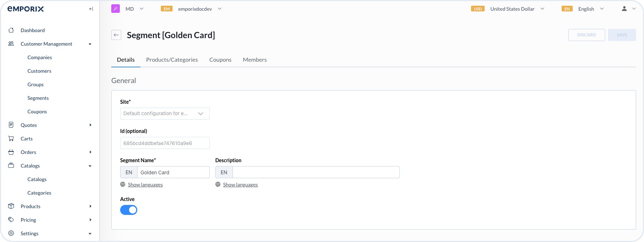The width and height of the screenshot is (644, 242).
Task: Click the Pricing tag icon
Action: [x=11, y=220]
